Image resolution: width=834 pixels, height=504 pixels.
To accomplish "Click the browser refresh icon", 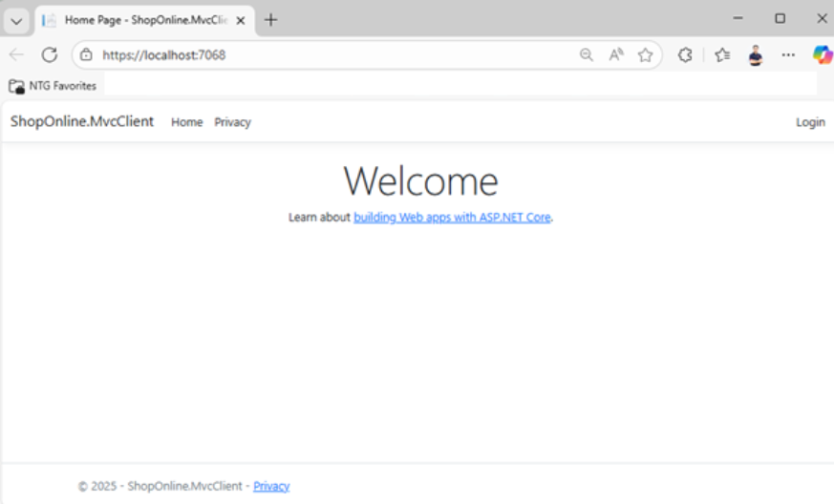I will [50, 55].
